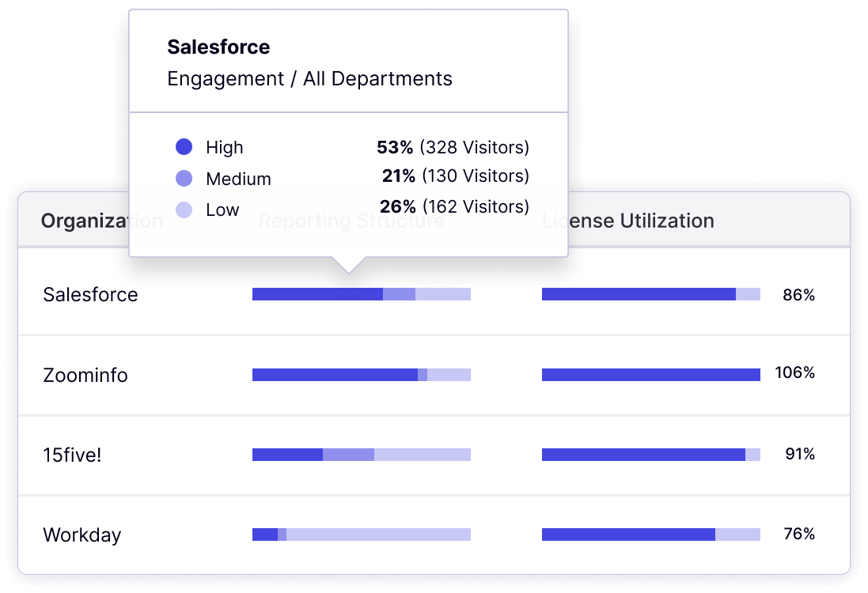Click Salesforce engagement stacked bar
This screenshot has height=593, width=868.
[362, 294]
